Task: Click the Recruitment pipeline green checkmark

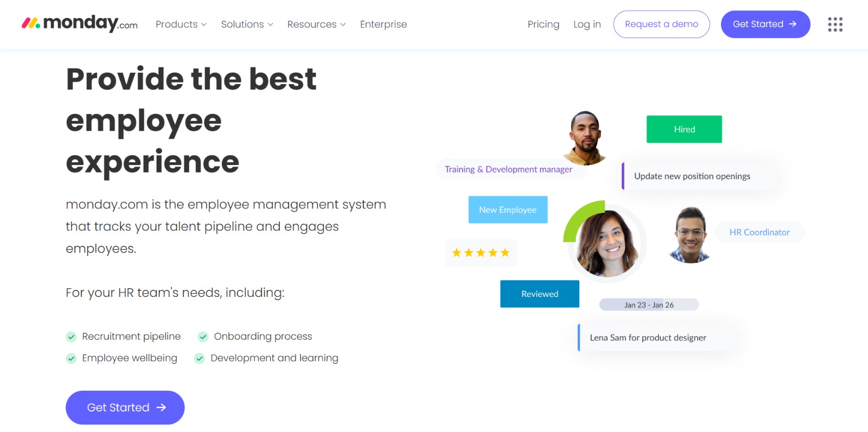Action: pyautogui.click(x=71, y=337)
